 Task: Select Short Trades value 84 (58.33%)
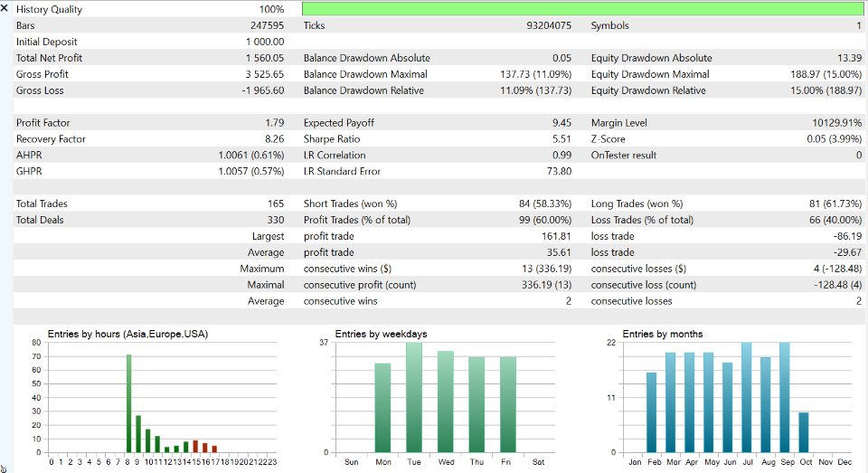pos(545,203)
